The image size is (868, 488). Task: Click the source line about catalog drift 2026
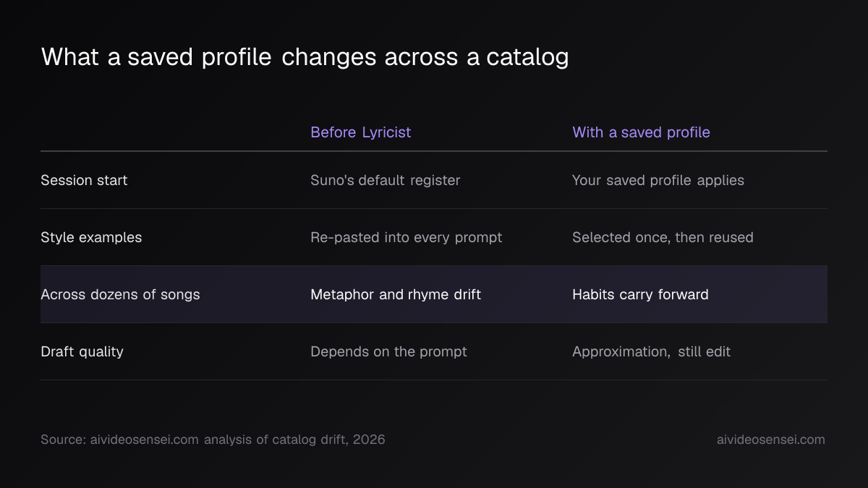pyautogui.click(x=213, y=440)
